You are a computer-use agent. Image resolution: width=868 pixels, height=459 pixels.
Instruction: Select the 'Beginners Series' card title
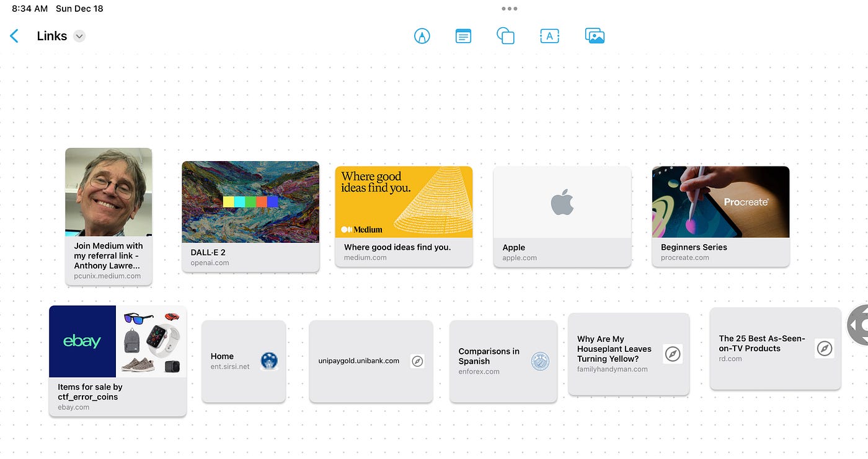tap(694, 247)
